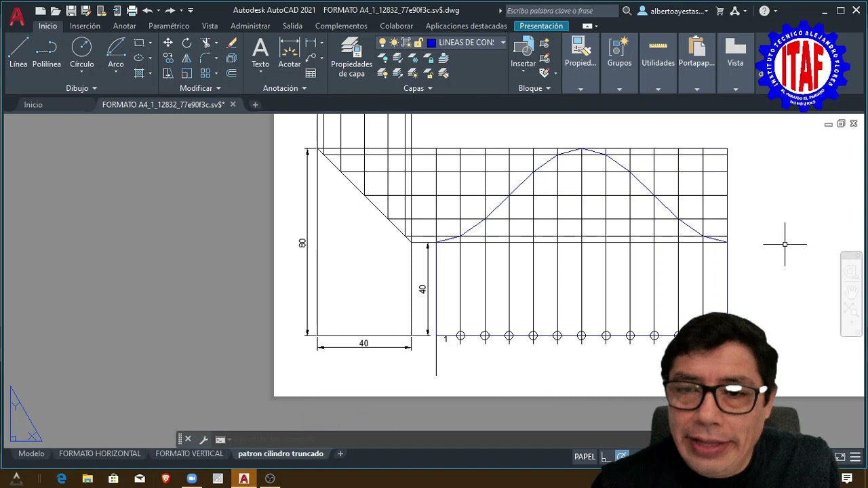Screen dimensions: 868x488
Task: Expand the Bloque panel
Action: (534, 88)
